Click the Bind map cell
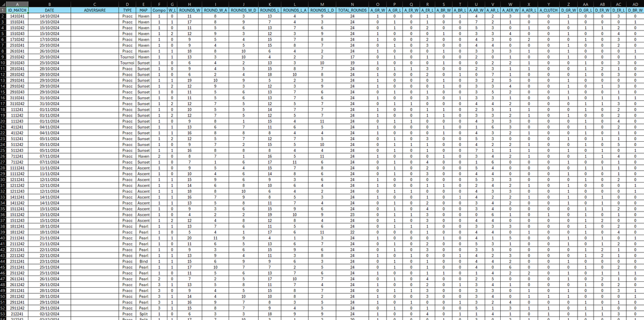The height and width of the screenshot is (320, 644). [143, 261]
